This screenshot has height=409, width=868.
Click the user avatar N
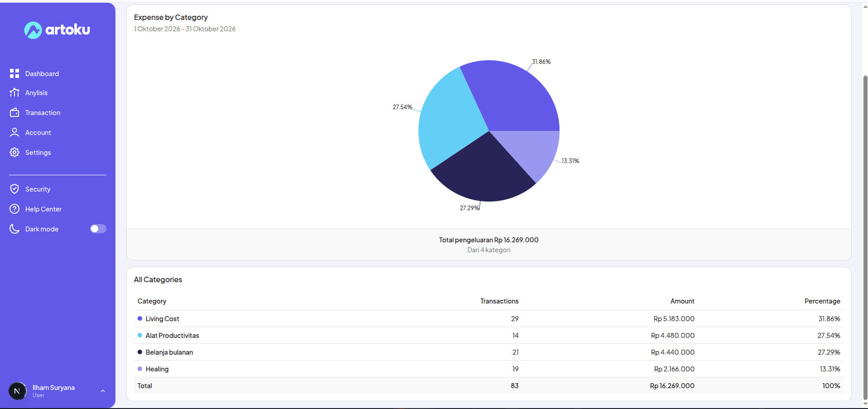tap(18, 391)
